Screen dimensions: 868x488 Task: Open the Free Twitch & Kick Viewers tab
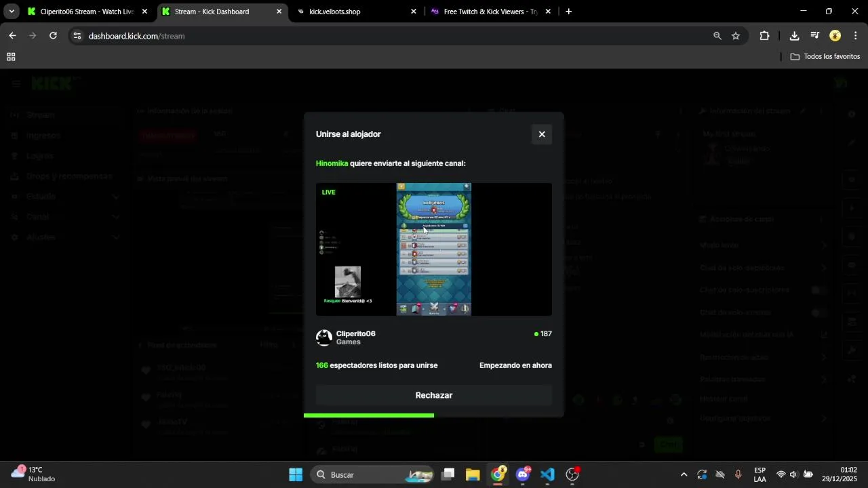point(490,12)
